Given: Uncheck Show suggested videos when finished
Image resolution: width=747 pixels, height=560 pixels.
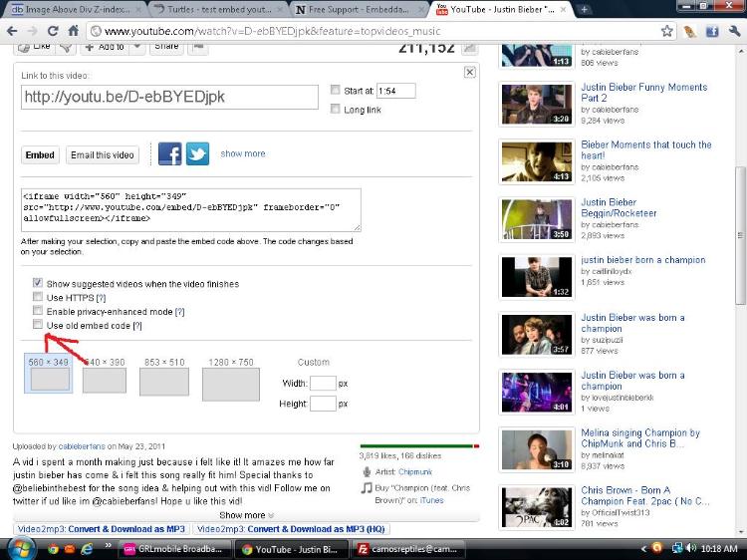Looking at the screenshot, I should pos(38,284).
